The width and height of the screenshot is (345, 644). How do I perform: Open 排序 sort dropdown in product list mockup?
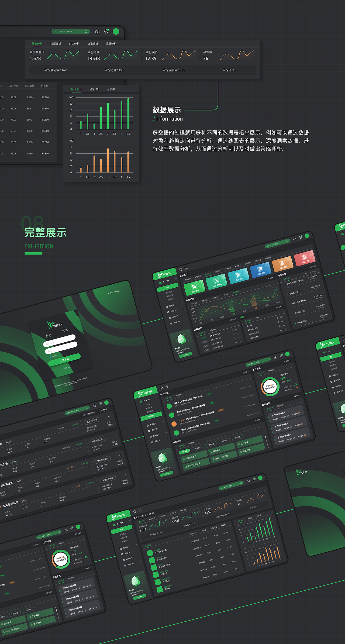88,414
